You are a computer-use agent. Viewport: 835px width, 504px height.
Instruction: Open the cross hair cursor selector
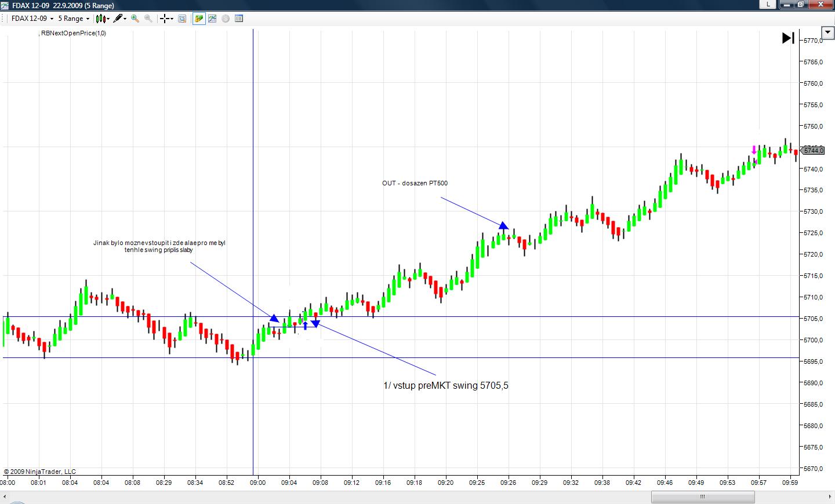pos(166,19)
